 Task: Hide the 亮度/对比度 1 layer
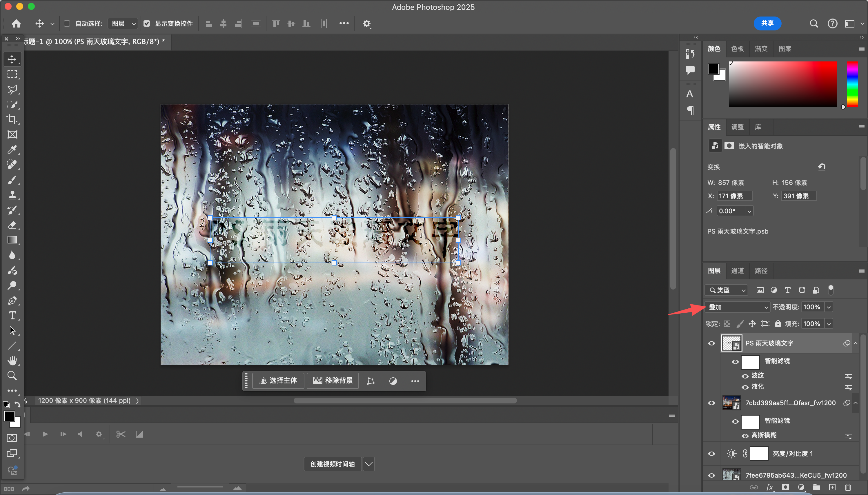(x=711, y=454)
